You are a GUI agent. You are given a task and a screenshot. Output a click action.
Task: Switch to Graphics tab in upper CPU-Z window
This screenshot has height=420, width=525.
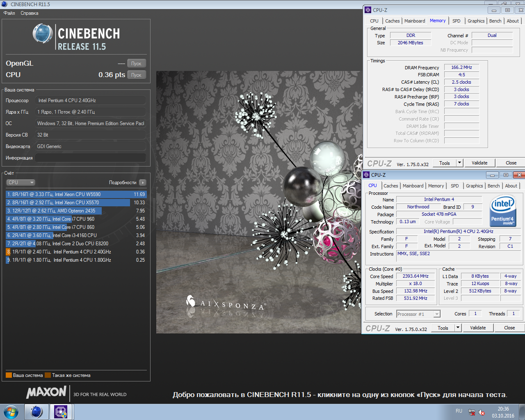pos(476,21)
